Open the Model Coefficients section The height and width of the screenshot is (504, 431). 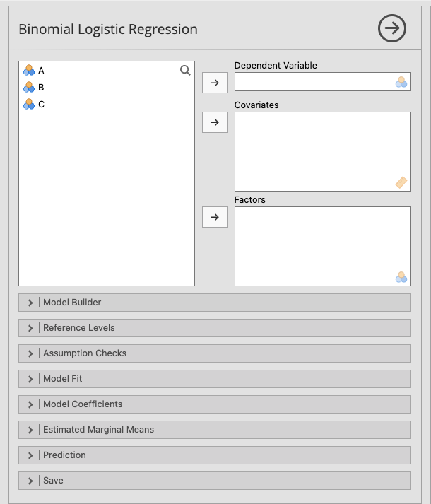click(x=214, y=404)
